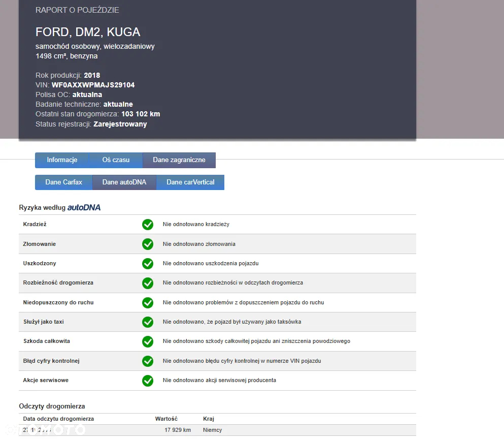The width and height of the screenshot is (504, 440).
Task: Click the RAPORT O POJEŹDZIE title
Action: 77,10
